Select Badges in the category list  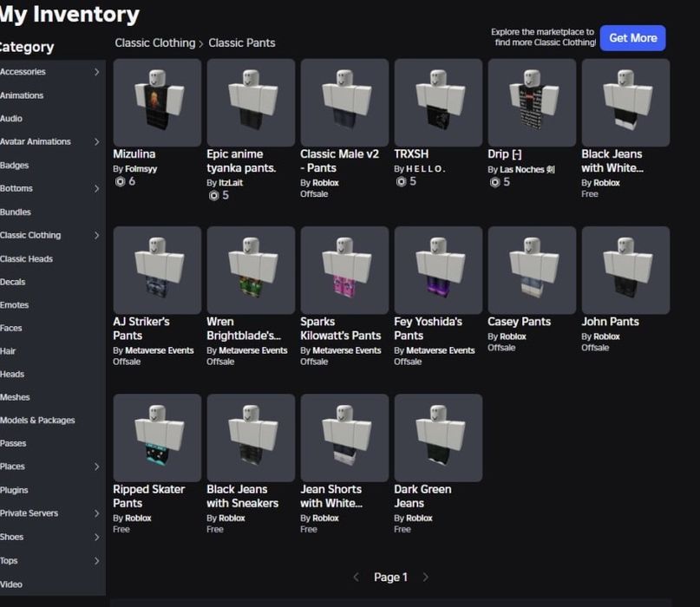click(x=14, y=165)
